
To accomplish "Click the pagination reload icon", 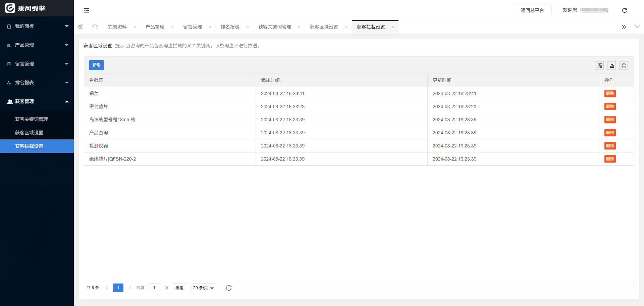I will point(229,288).
